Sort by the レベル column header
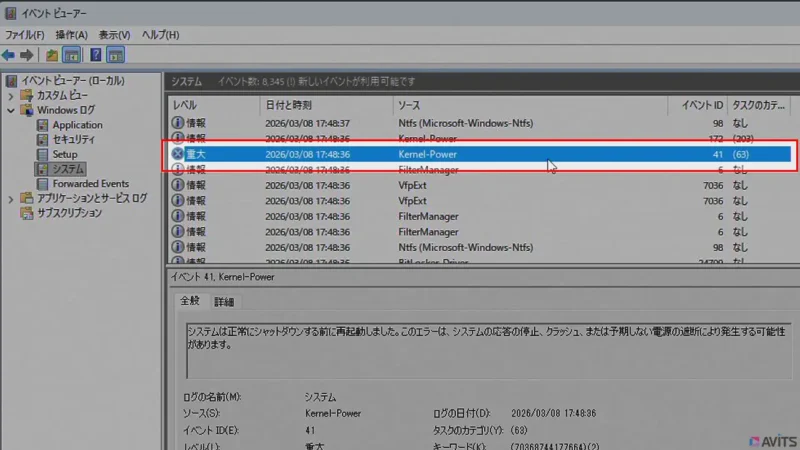This screenshot has height=450, width=800. click(213, 105)
